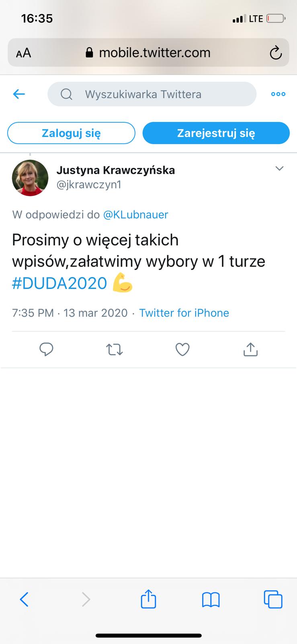
Task: Open Safari's share sheet icon
Action: tap(148, 599)
